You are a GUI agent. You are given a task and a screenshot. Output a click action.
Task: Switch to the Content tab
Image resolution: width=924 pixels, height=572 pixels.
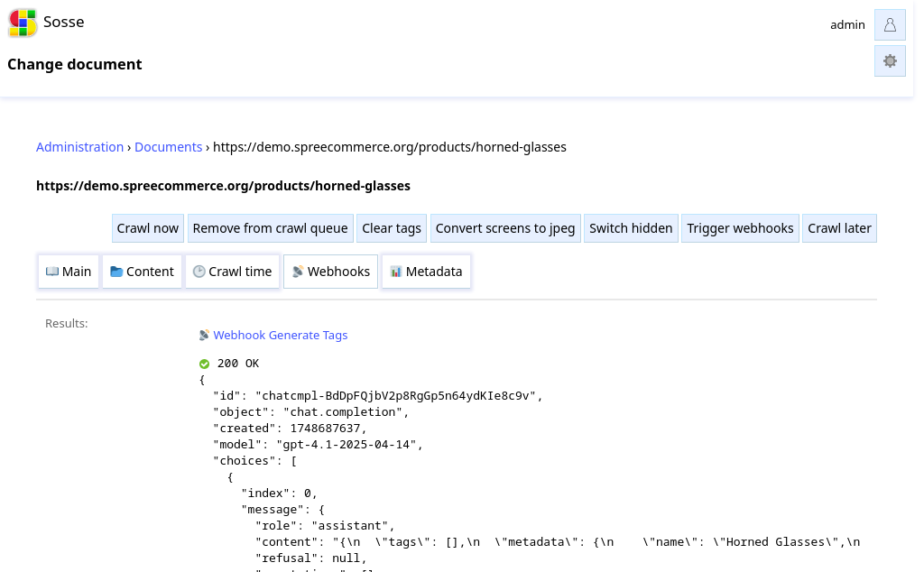click(142, 272)
